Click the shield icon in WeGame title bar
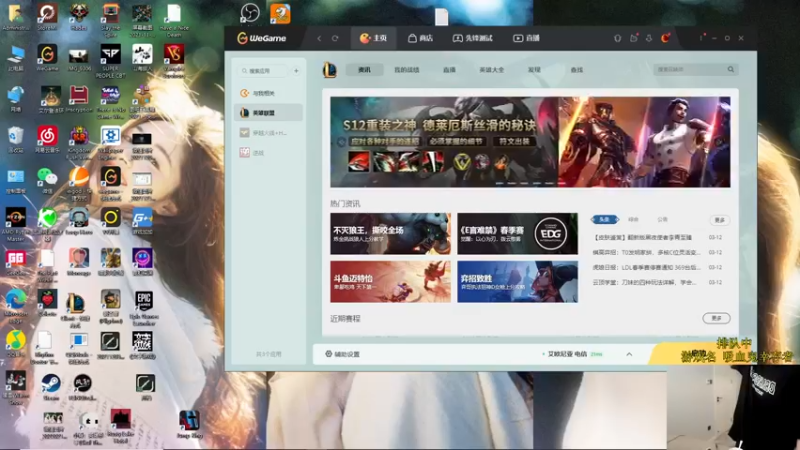Image resolution: width=800 pixels, height=450 pixels. tap(617, 38)
